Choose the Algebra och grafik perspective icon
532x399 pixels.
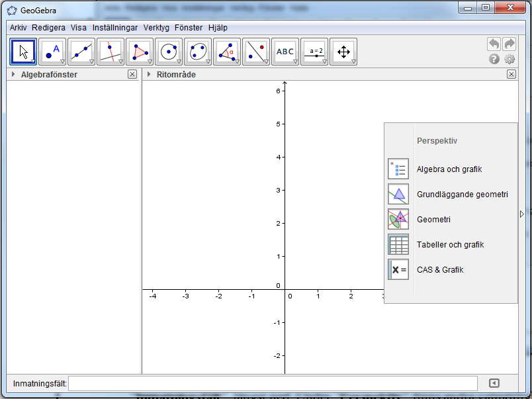pos(398,169)
